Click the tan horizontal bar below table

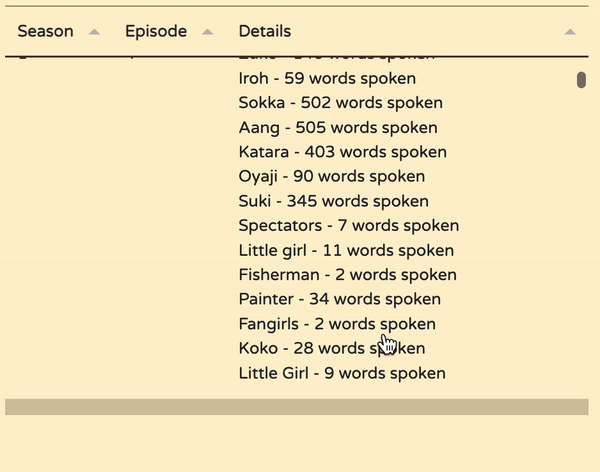coord(296,406)
